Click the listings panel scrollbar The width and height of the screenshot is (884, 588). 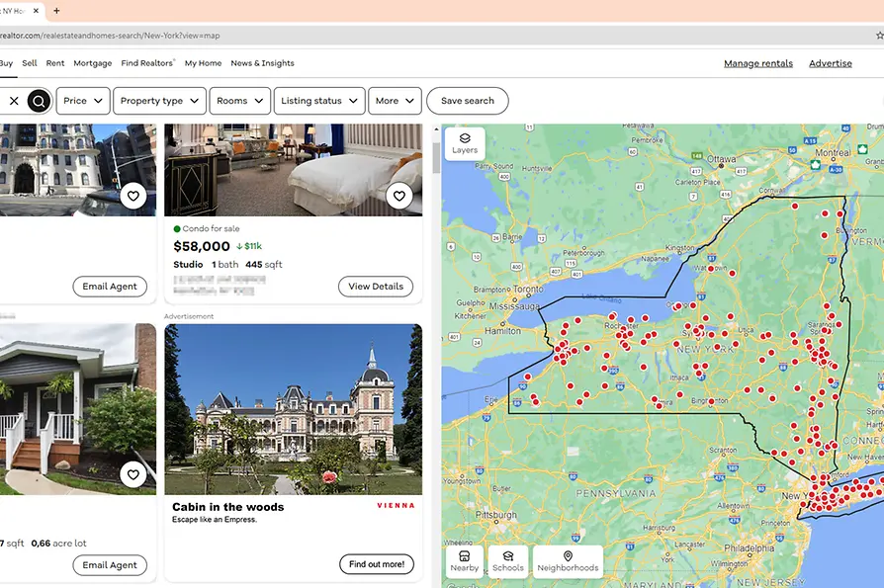coord(436,158)
